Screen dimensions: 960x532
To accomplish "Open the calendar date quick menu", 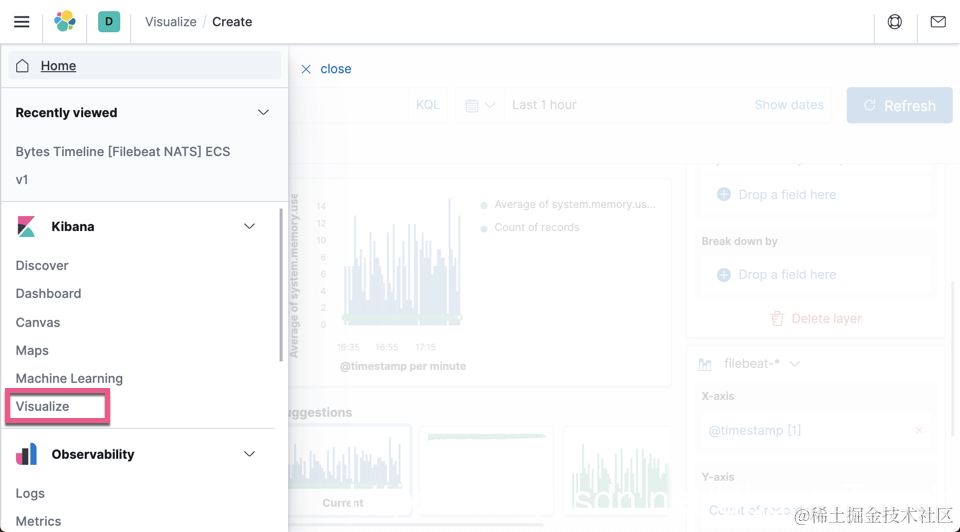I will pos(479,105).
